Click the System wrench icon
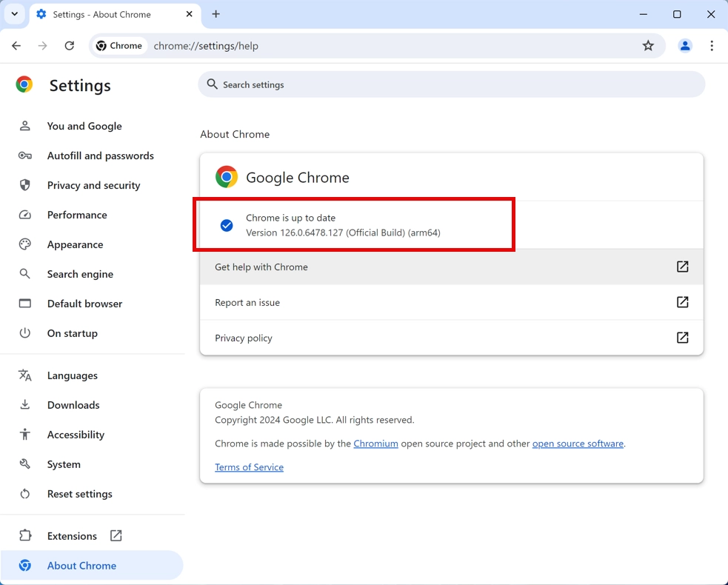728x585 pixels. [24, 464]
